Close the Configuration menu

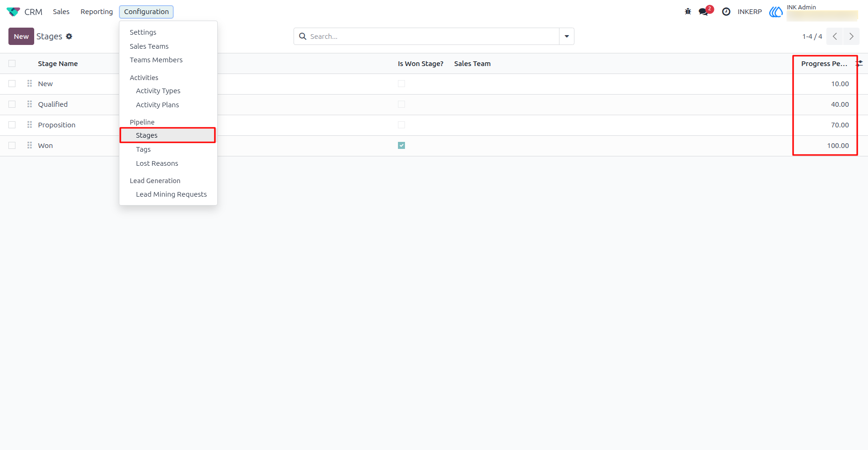(147, 12)
